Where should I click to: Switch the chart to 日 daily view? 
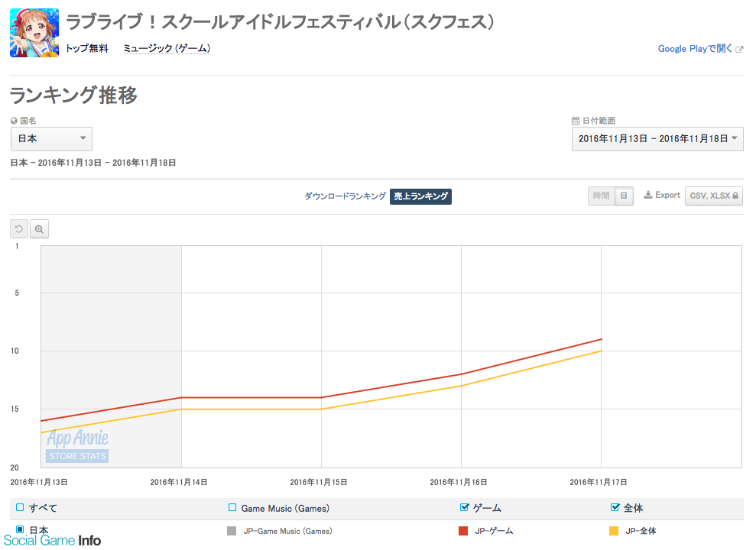624,196
